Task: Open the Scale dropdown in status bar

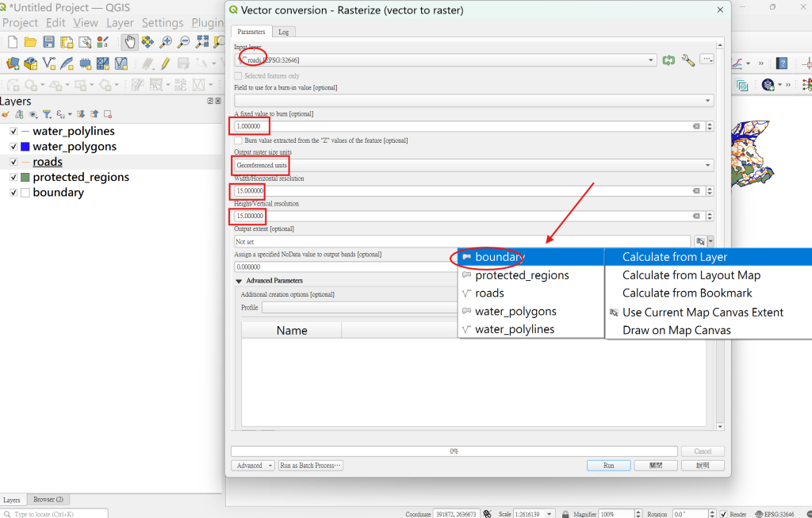Action: [x=549, y=514]
